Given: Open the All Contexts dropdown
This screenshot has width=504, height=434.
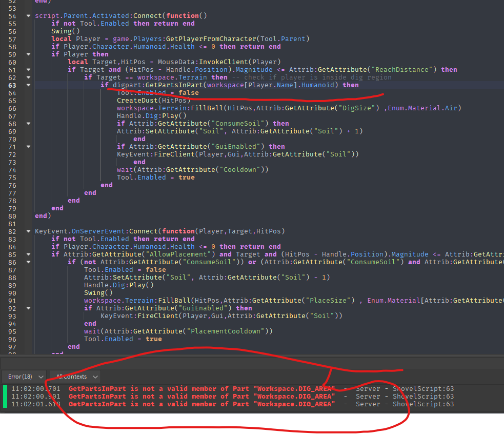Looking at the screenshot, I should 74,376.
